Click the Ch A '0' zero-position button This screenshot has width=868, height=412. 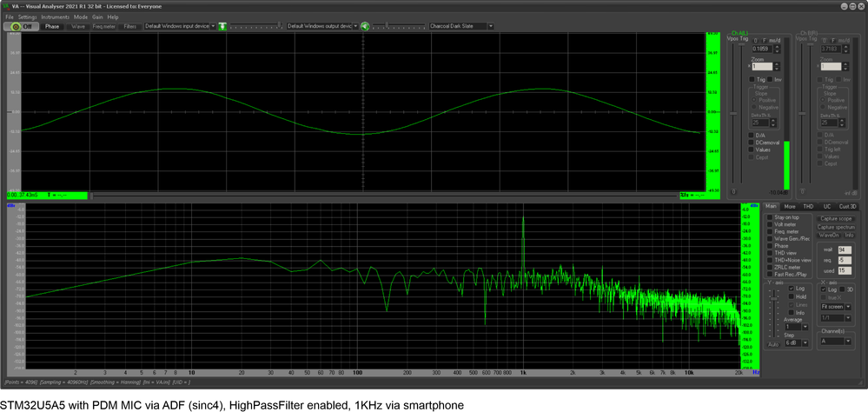pos(756,41)
